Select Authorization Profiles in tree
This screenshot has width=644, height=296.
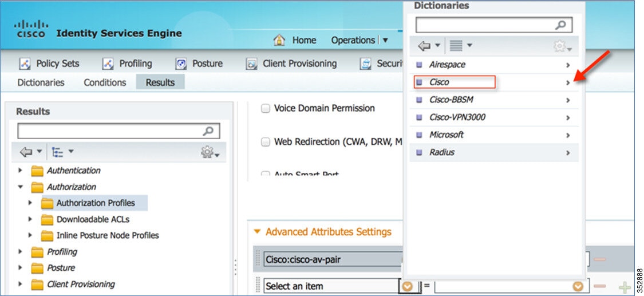coord(96,203)
